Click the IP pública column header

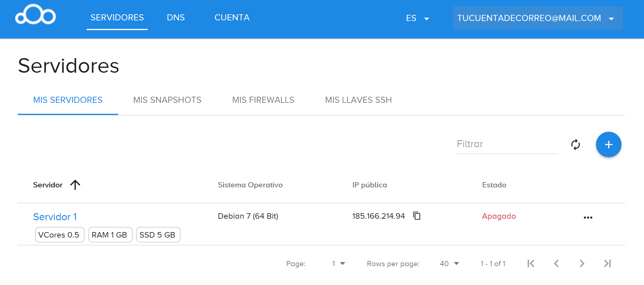370,185
